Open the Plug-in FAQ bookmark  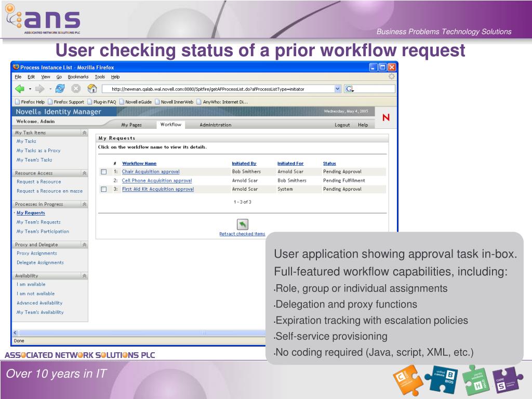[x=102, y=102]
